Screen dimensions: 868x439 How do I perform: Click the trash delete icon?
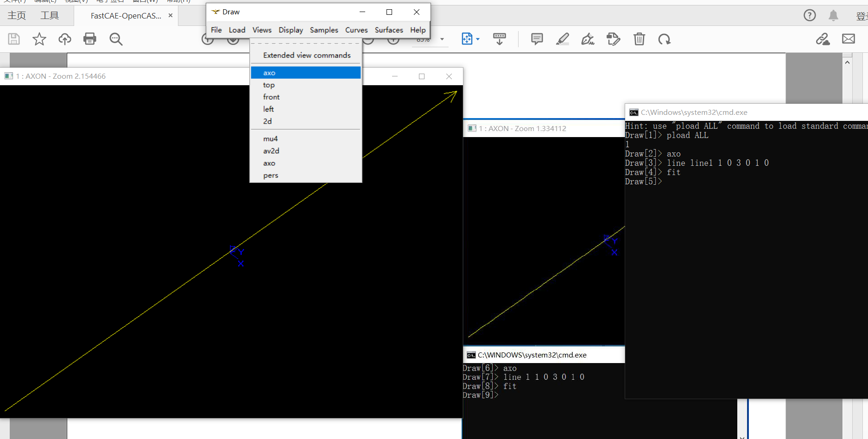(x=639, y=39)
